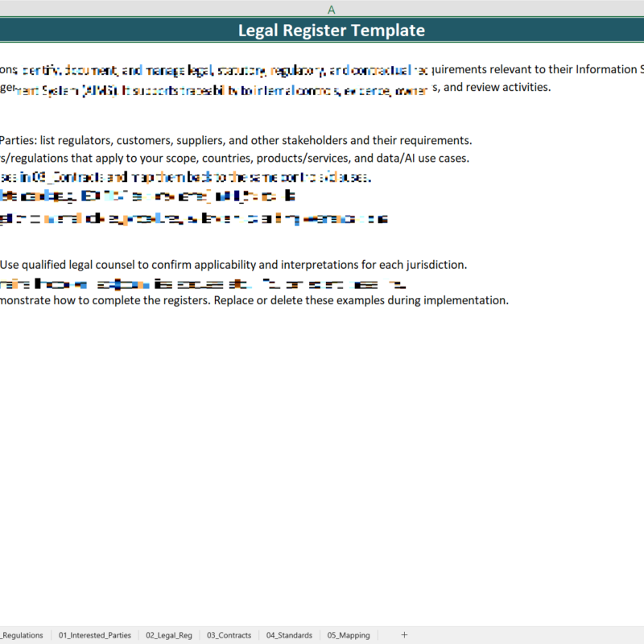The image size is (644, 644).
Task: Click the Legal Register Template title cell
Action: pyautogui.click(x=332, y=30)
